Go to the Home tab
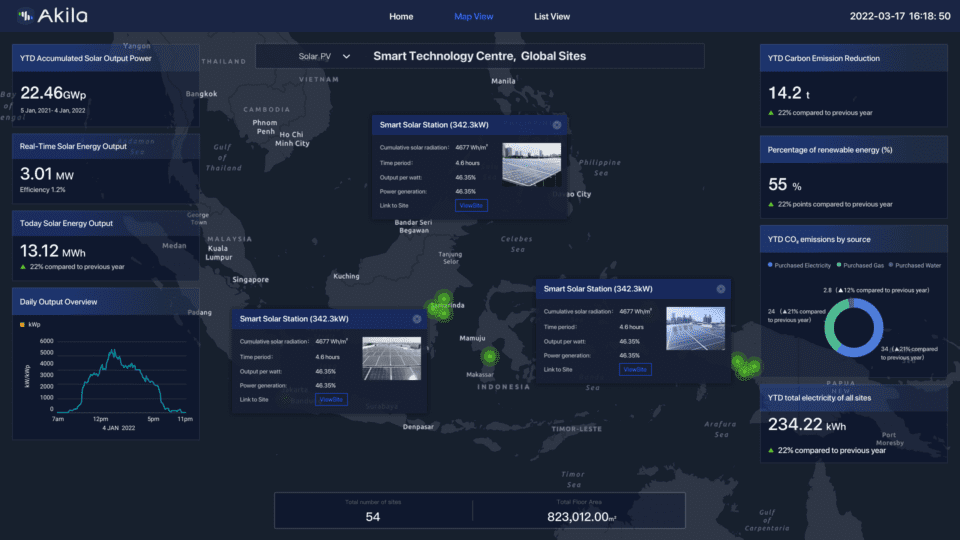Viewport: 960px width, 540px height. coord(401,17)
